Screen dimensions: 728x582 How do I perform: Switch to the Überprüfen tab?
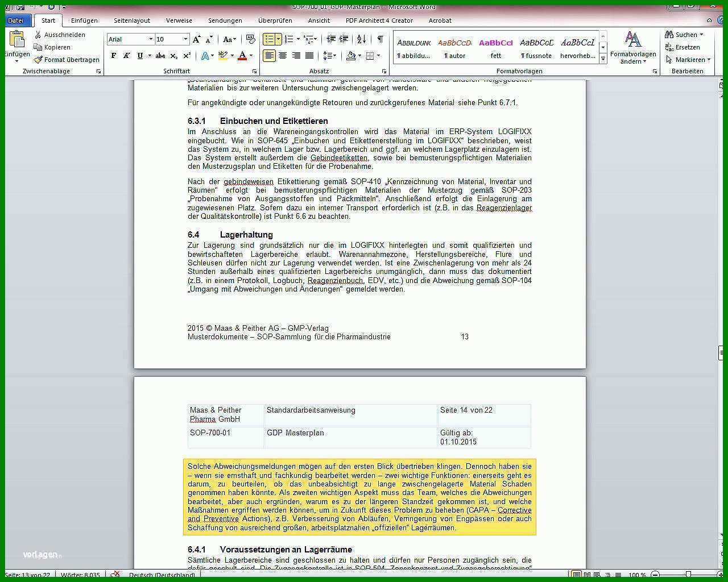pyautogui.click(x=275, y=20)
